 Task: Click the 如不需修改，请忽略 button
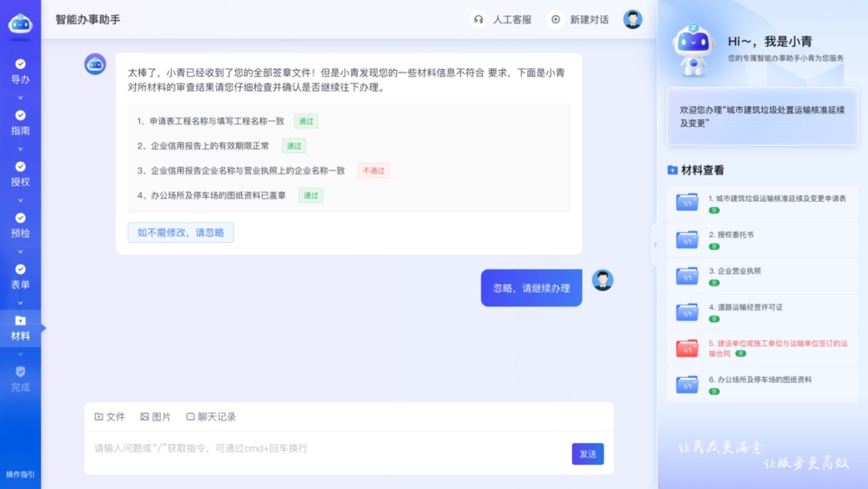[181, 232]
